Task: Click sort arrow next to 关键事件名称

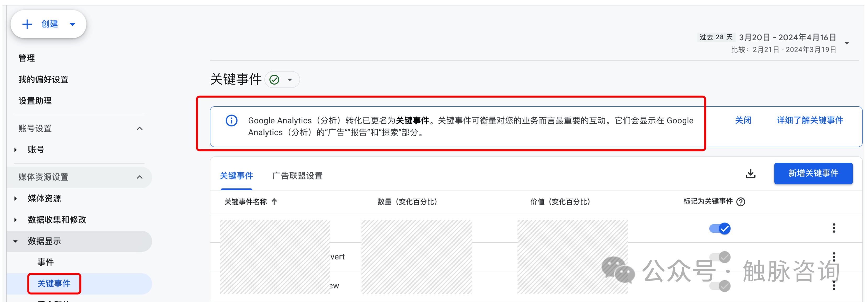Action: [x=274, y=201]
